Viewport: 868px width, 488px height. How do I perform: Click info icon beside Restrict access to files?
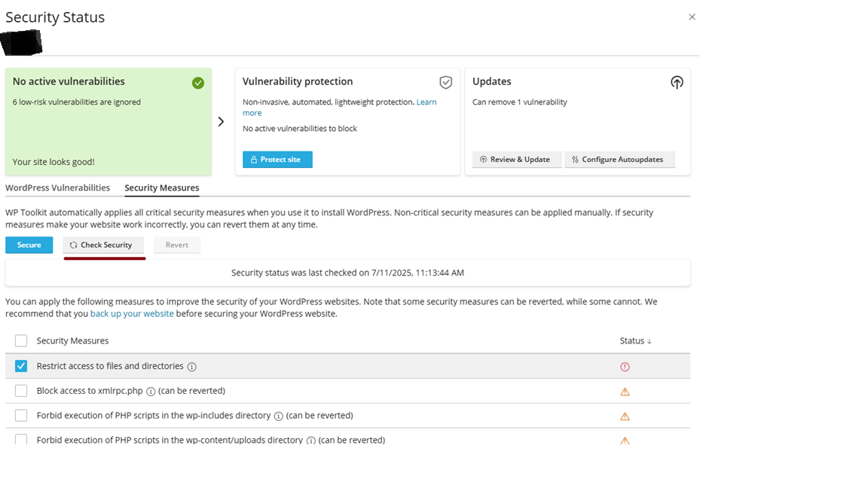pos(191,367)
